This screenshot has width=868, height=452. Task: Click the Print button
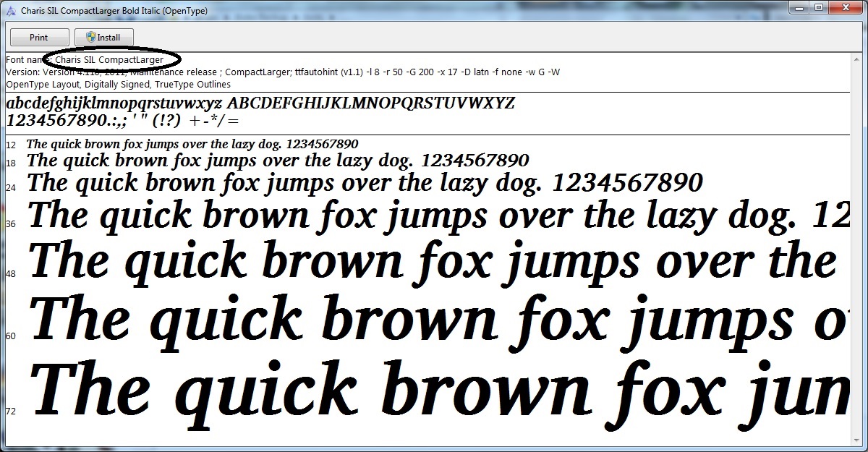(39, 38)
